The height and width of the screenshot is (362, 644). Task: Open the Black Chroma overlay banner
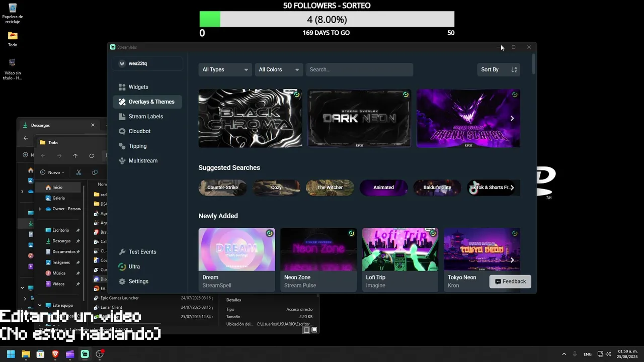point(250,118)
